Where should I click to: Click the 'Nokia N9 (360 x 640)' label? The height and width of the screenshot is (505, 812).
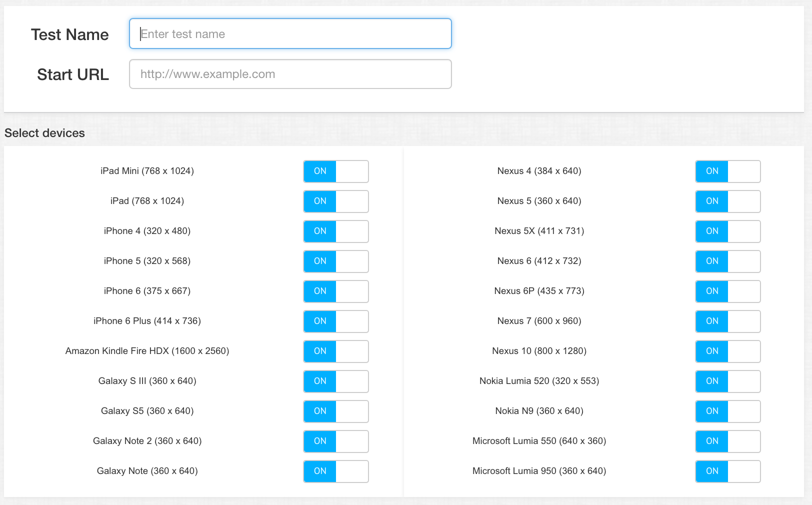coord(539,411)
